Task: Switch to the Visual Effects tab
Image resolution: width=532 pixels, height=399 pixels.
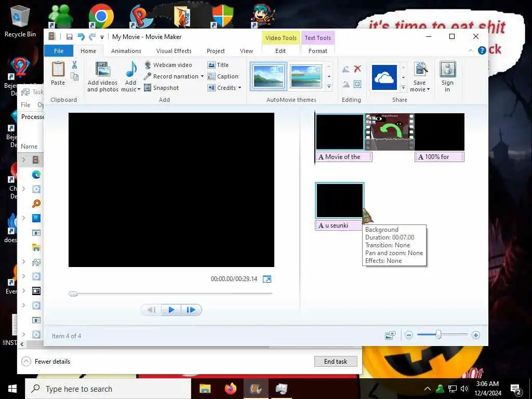Action: tap(174, 51)
